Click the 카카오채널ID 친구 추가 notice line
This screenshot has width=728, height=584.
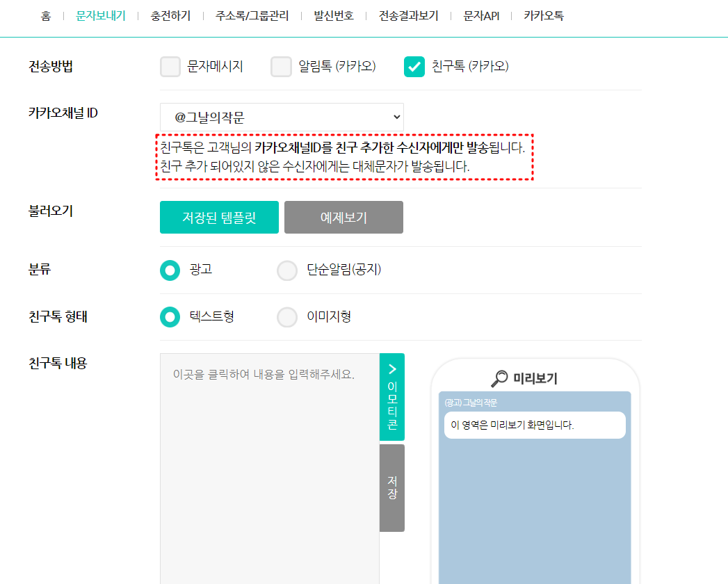[343, 147]
